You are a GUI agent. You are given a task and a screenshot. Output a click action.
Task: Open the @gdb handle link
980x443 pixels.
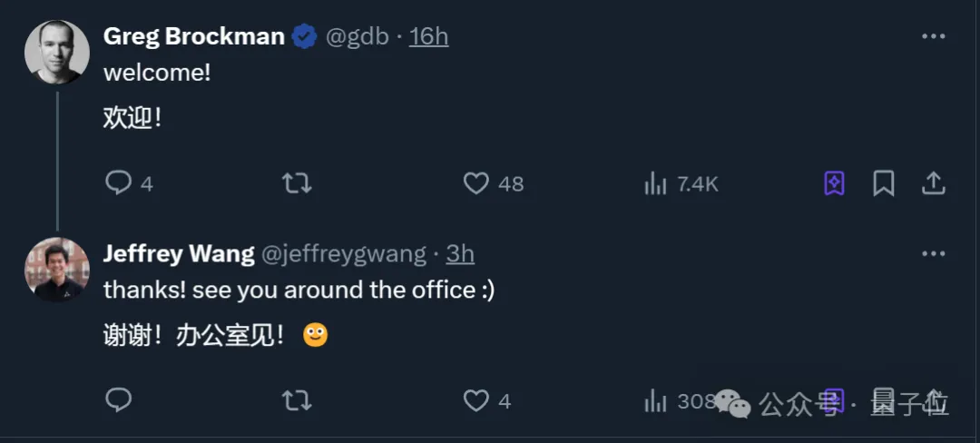coord(357,36)
